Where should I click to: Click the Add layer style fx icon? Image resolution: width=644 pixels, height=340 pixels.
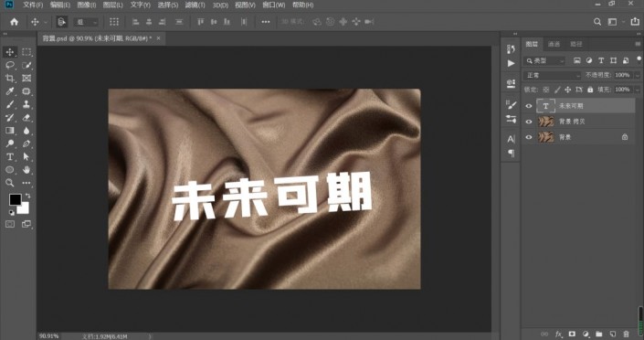tap(558, 334)
